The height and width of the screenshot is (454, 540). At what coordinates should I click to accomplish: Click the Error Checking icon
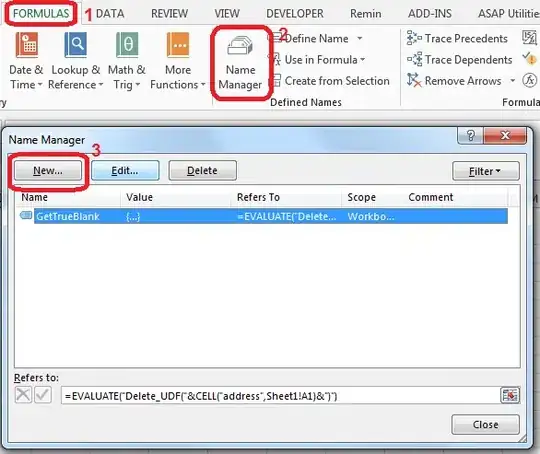[529, 59]
